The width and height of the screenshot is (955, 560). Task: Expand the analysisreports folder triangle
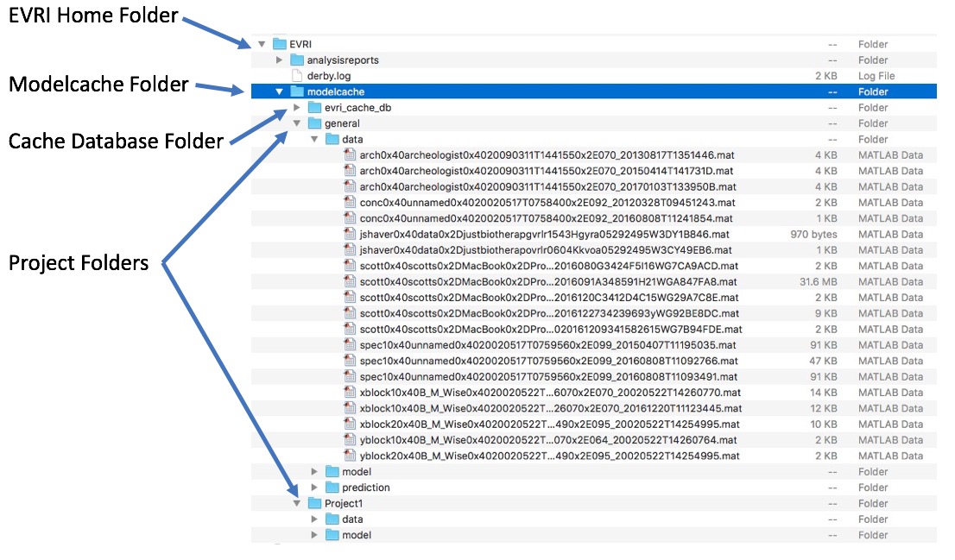(x=279, y=60)
